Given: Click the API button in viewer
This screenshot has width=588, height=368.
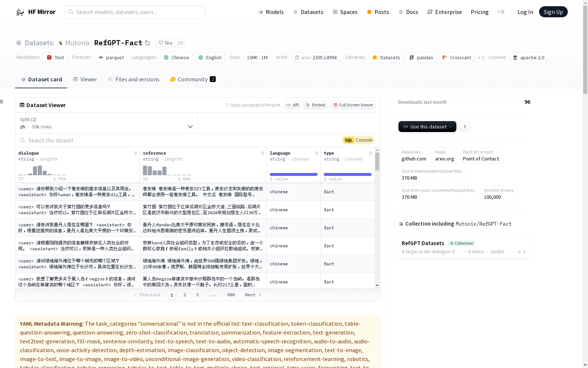Looking at the screenshot, I should click(293, 105).
